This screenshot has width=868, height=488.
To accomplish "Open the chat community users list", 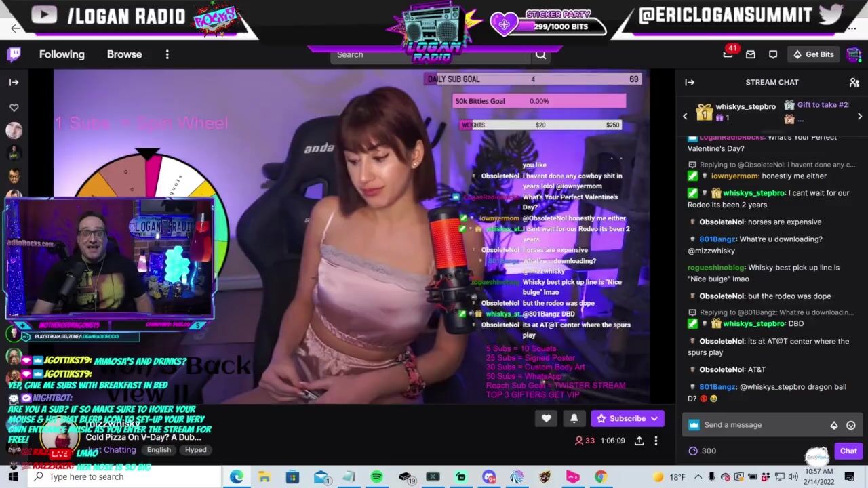I will tap(854, 82).
